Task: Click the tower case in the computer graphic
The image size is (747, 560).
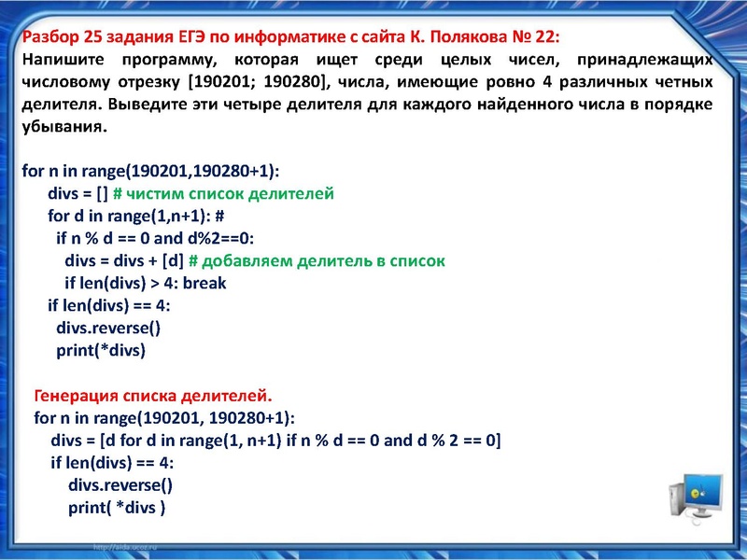Action: 675,499
